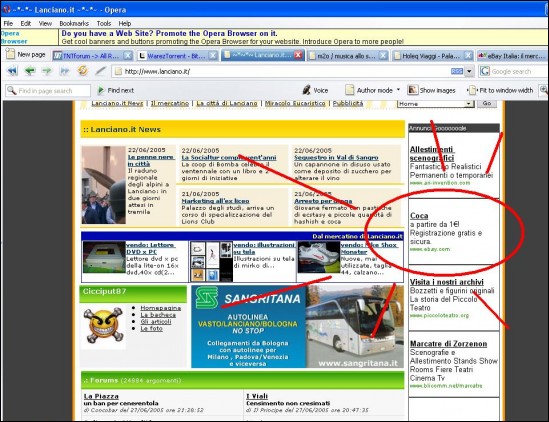Switch to the WarezTorrent tab
The width and height of the screenshot is (549, 422).
tap(177, 55)
